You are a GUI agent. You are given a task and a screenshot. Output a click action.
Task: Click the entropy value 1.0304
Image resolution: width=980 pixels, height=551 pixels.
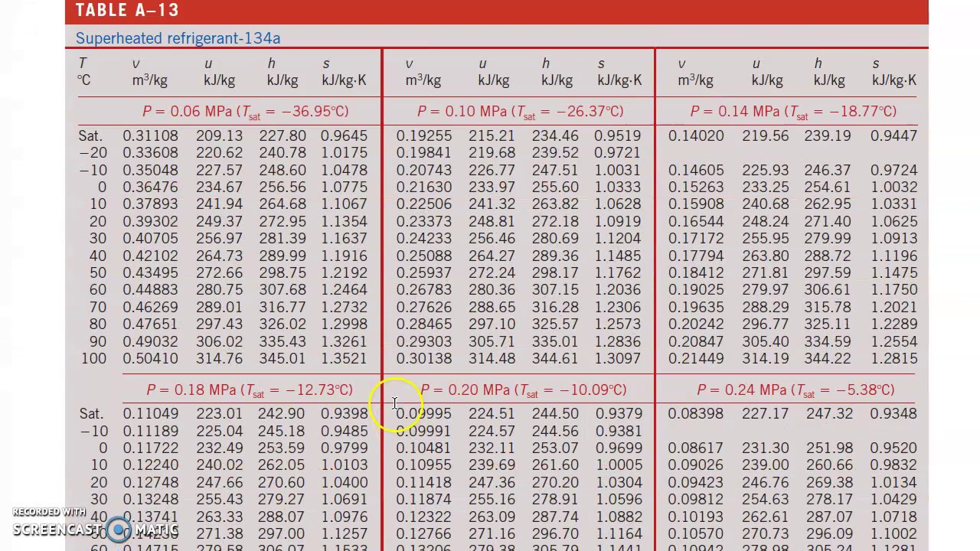[619, 483]
